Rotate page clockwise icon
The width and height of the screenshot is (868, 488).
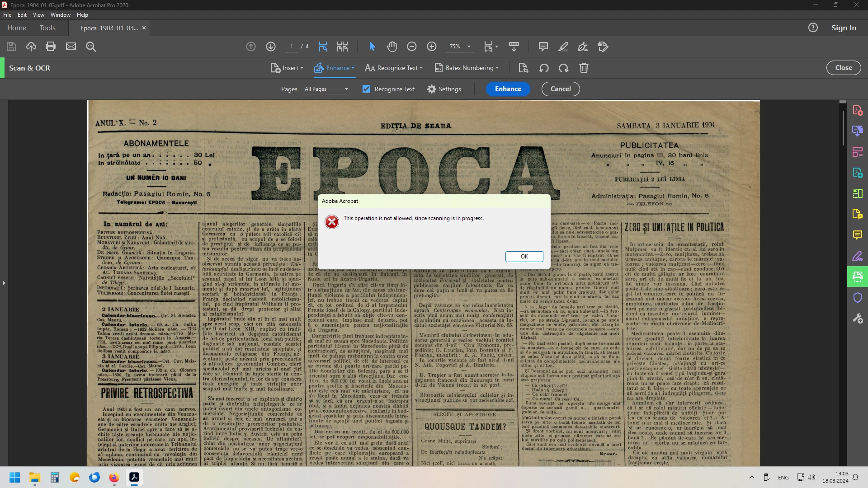[563, 68]
